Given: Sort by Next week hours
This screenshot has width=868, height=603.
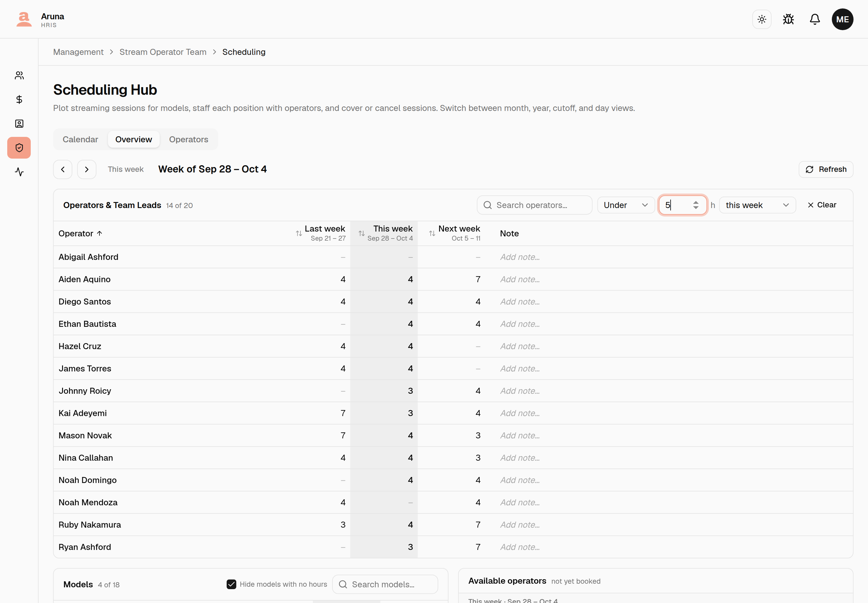Looking at the screenshot, I should (454, 233).
